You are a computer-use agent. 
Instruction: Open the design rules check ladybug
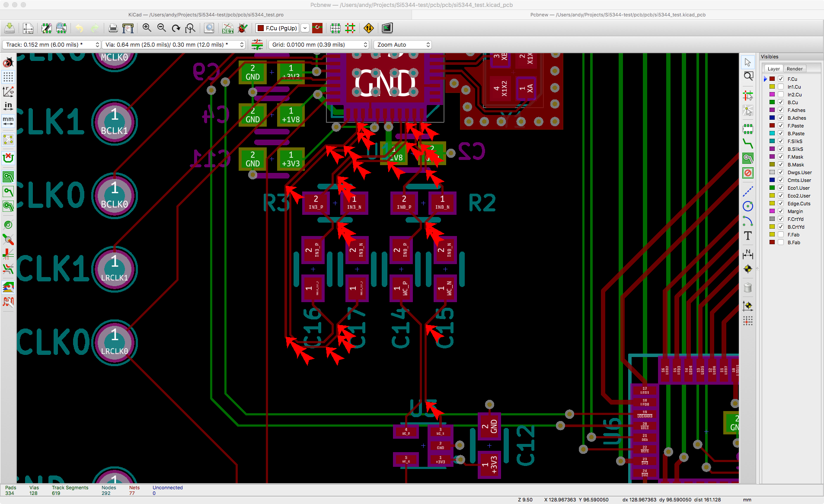pyautogui.click(x=243, y=29)
